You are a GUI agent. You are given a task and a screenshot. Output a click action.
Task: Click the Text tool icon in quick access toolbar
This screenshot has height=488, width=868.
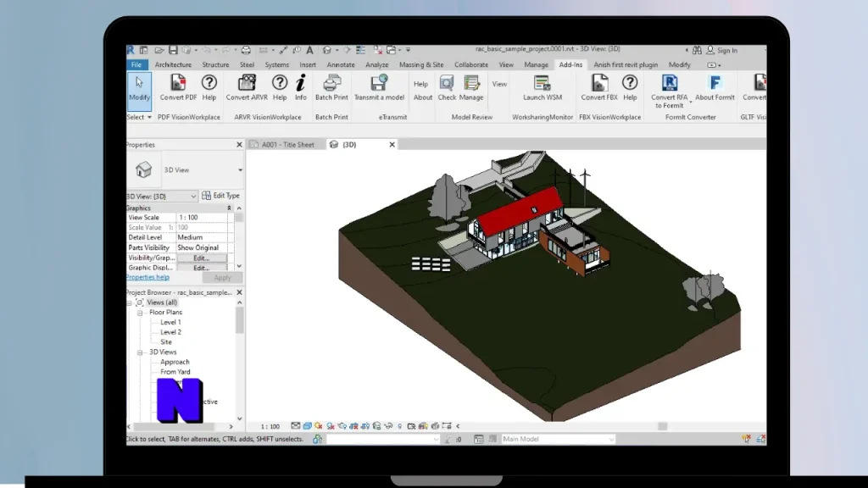point(310,50)
